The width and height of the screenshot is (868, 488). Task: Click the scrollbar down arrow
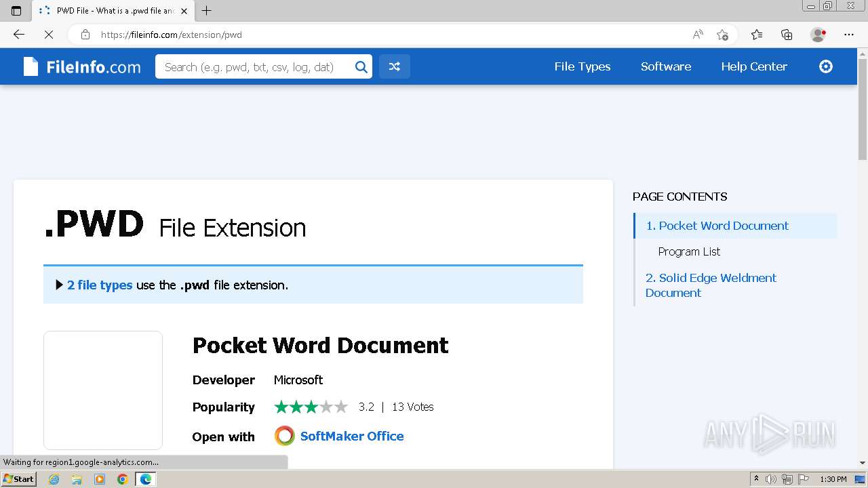point(863,463)
